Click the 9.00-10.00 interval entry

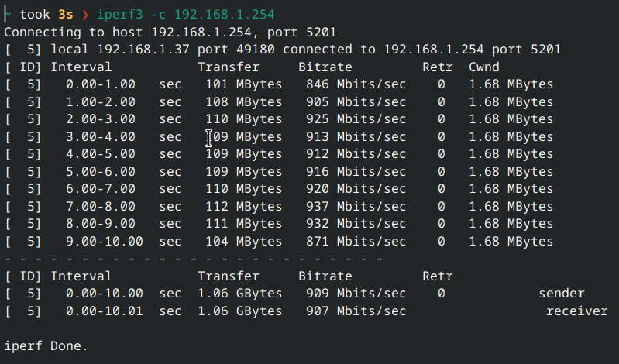pyautogui.click(x=105, y=241)
